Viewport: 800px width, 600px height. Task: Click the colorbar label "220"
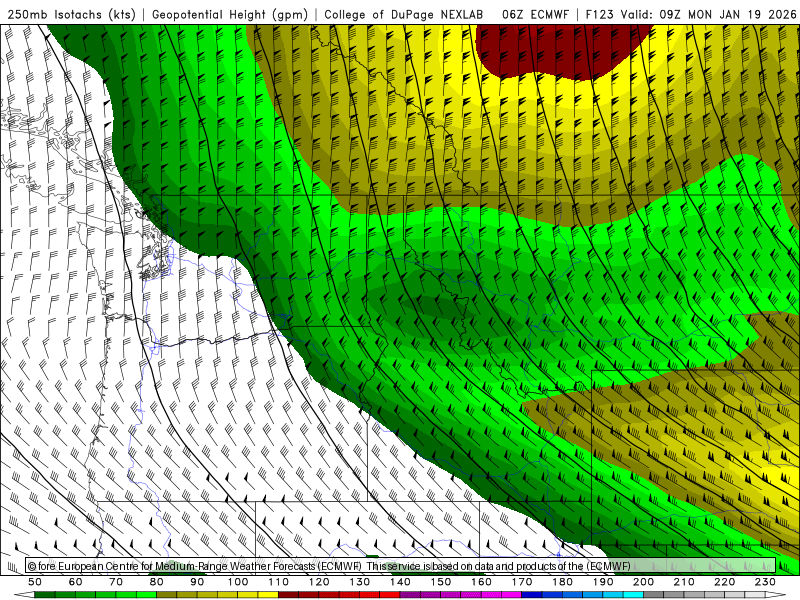(724, 582)
